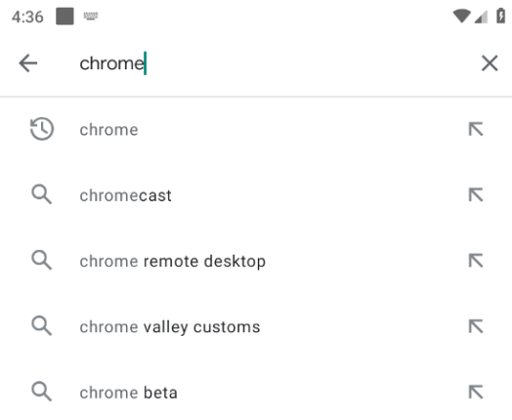Choose the chrome valley customs suggestion
The height and width of the screenshot is (420, 512).
pyautogui.click(x=256, y=326)
